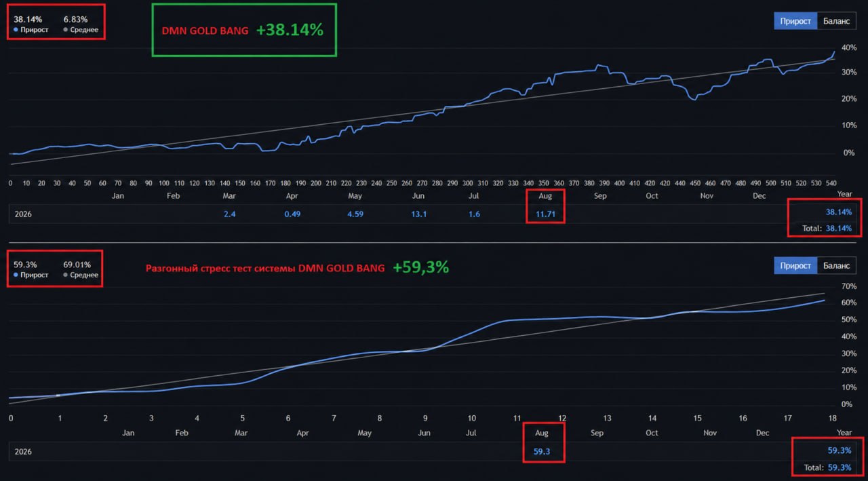Toggle Прирост legend series in lower chart
Screen dimensions: 868x481
(31, 275)
